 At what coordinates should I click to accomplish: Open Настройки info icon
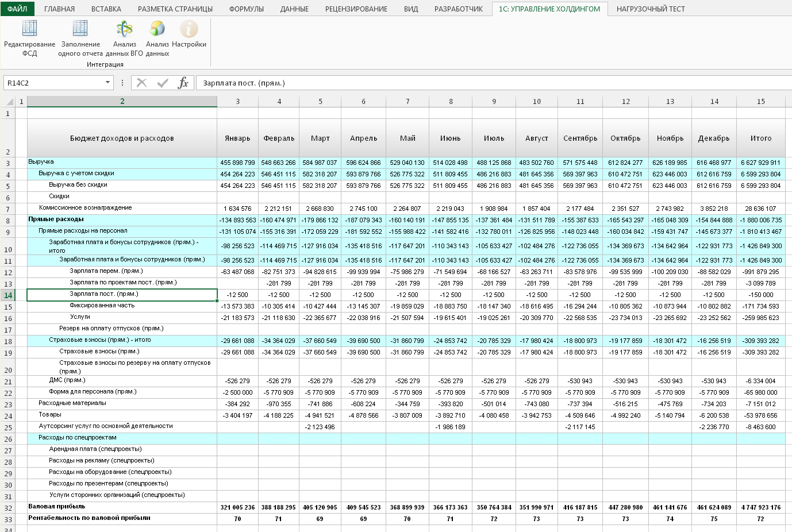[x=189, y=29]
